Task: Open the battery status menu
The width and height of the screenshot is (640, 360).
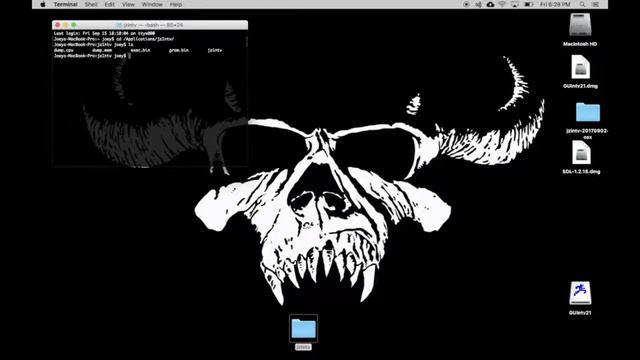Action: click(528, 4)
